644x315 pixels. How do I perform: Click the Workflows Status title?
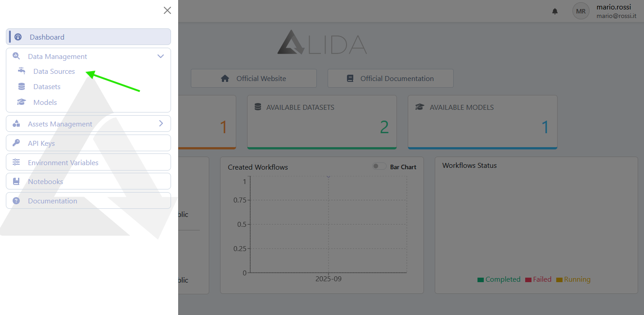pos(469,165)
